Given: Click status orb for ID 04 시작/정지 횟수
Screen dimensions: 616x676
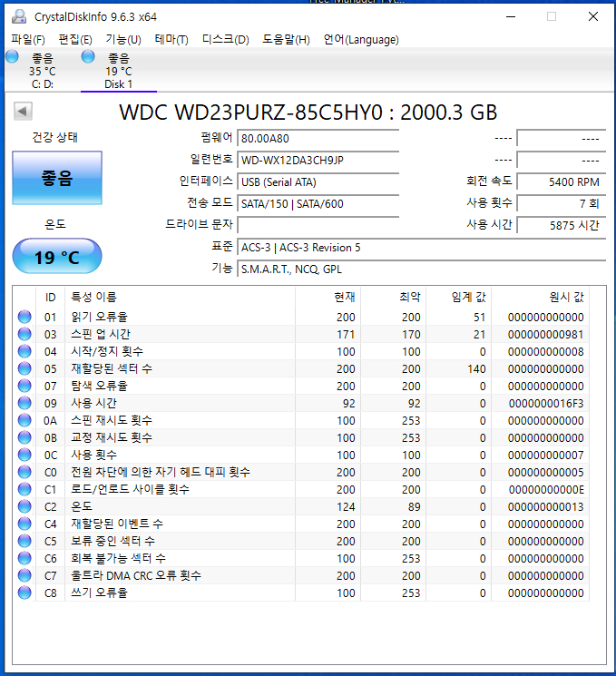Looking at the screenshot, I should tap(24, 351).
